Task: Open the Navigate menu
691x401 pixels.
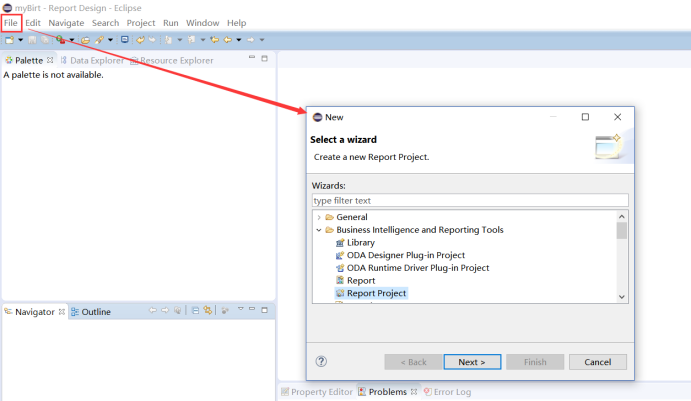Action: (x=66, y=23)
